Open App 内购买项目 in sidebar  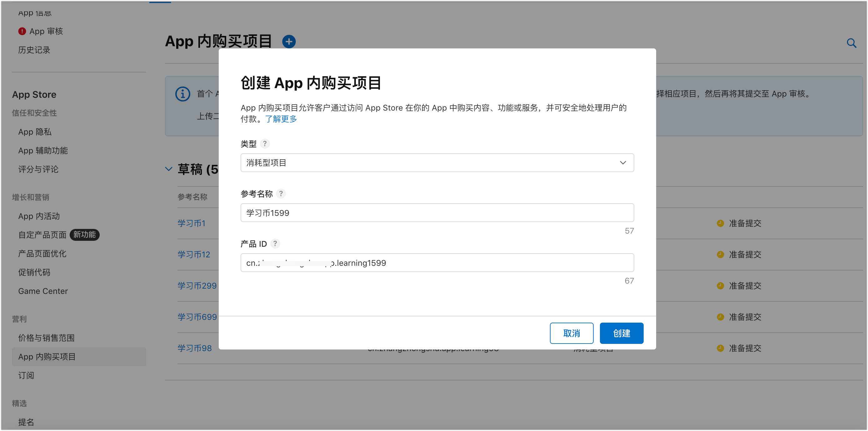point(47,357)
